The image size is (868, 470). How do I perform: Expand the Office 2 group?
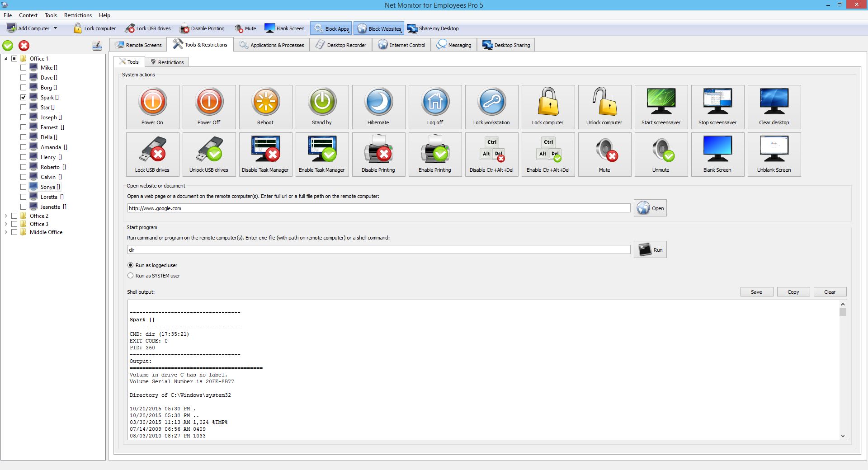[x=6, y=216]
